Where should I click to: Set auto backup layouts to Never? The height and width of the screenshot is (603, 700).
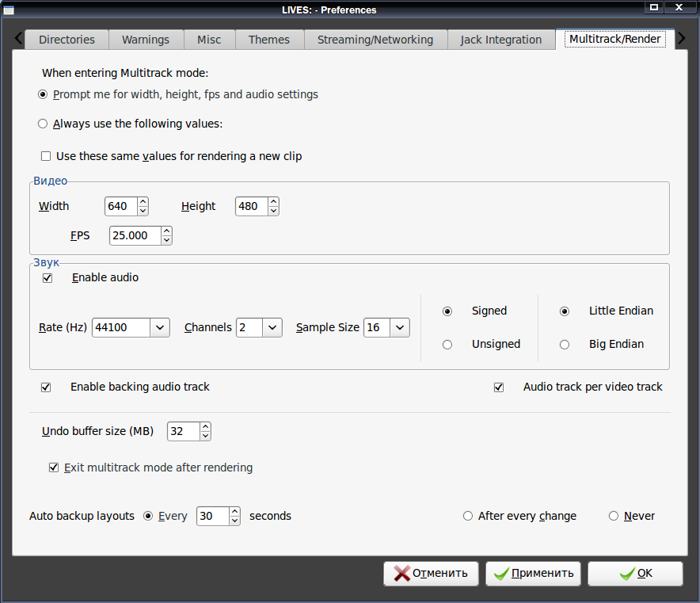coord(614,516)
